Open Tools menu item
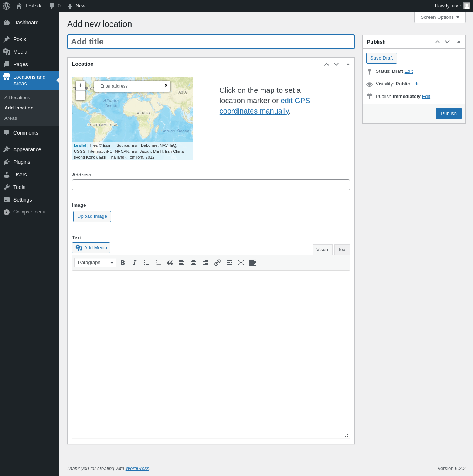 (30, 187)
